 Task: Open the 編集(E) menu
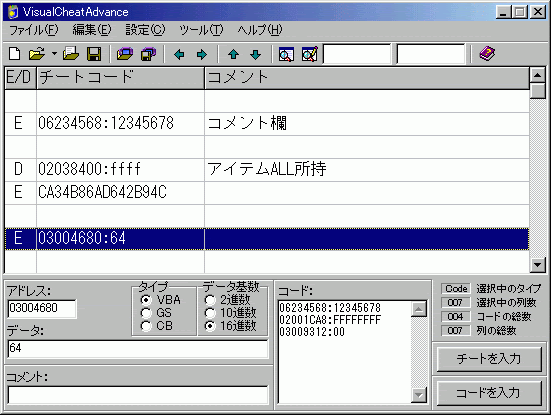coord(92,30)
